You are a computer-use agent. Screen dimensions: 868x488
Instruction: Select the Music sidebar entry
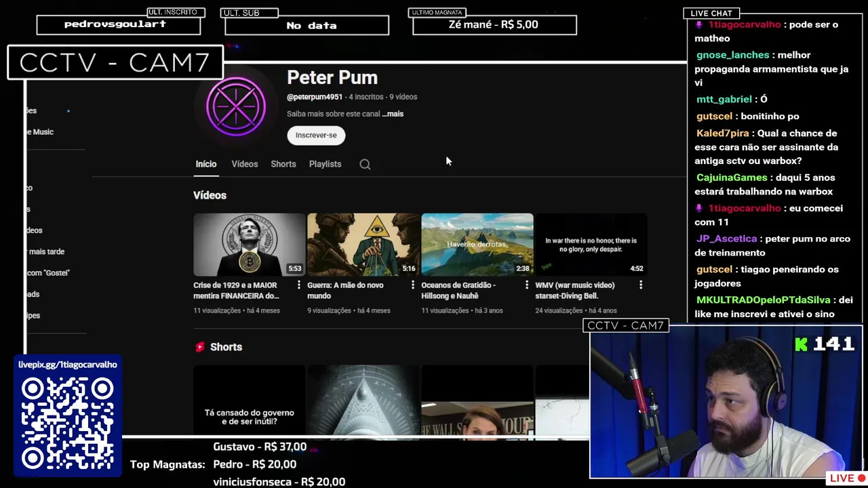tap(41, 132)
